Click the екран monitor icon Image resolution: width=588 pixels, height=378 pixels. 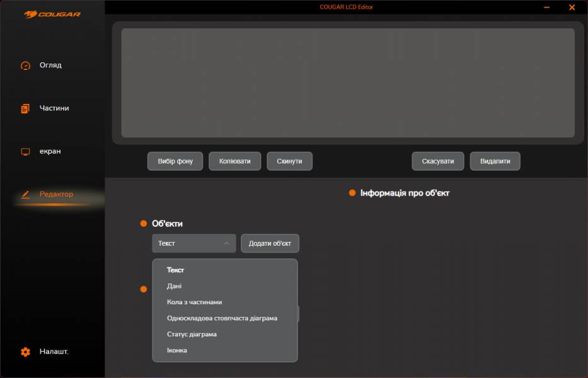[25, 152]
